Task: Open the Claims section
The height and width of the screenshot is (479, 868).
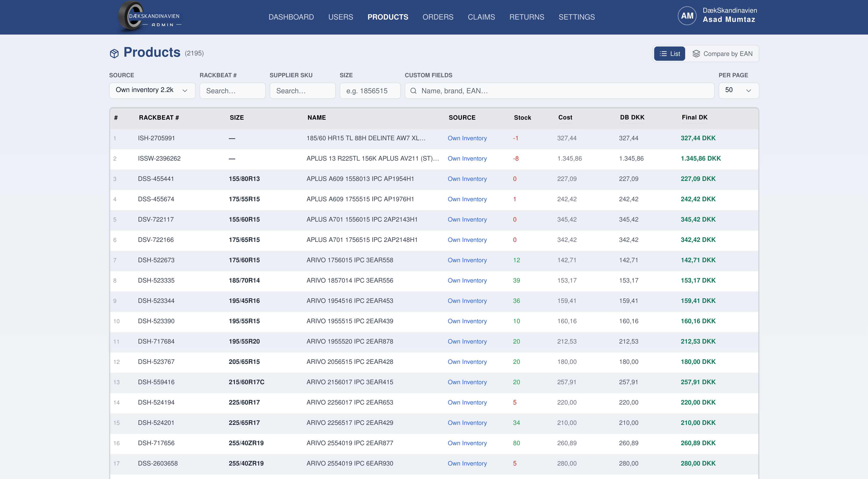Action: pos(481,17)
